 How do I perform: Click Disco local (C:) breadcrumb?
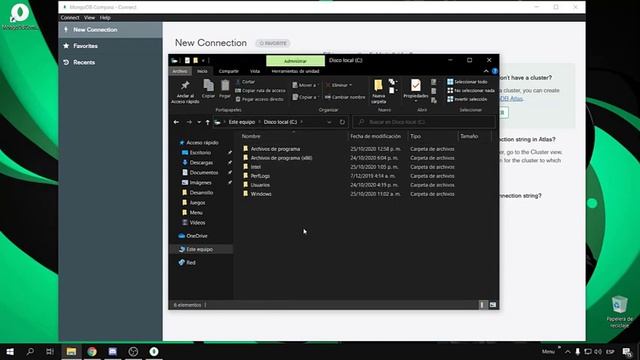click(280, 122)
